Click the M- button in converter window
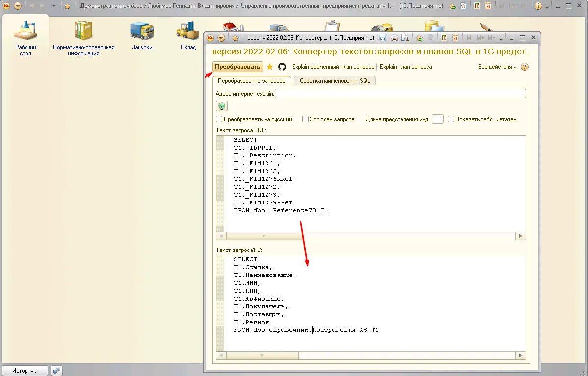The width and height of the screenshot is (588, 376). point(492,38)
